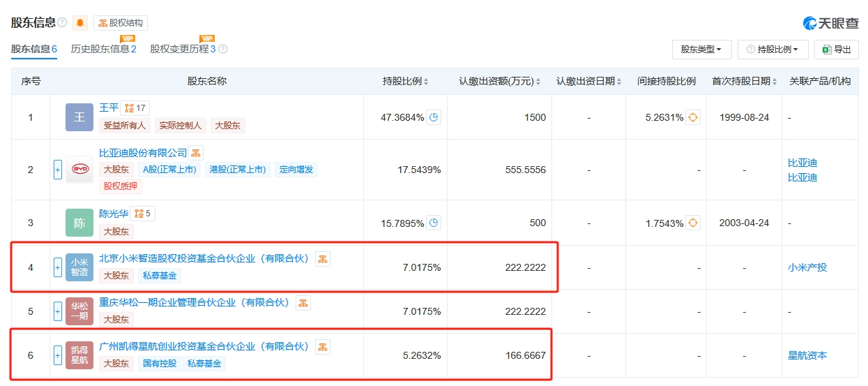868x386 pixels.
Task: Open the 股东类型 dropdown filter
Action: (x=701, y=50)
